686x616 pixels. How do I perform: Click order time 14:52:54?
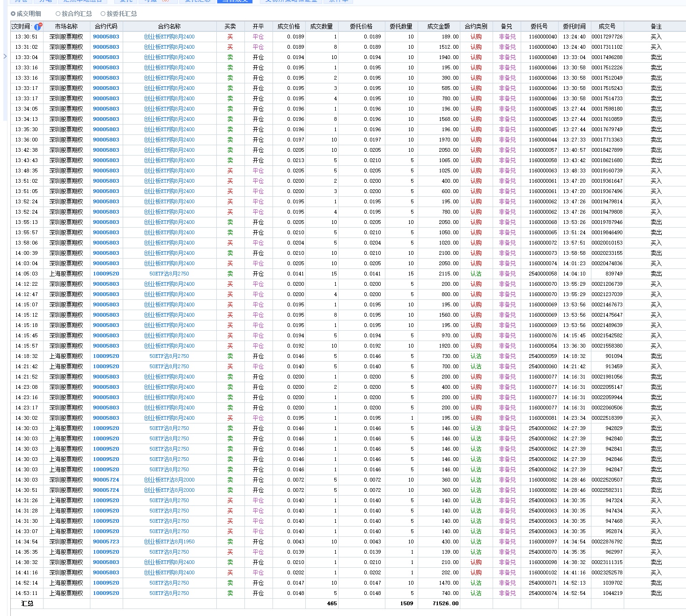[x=574, y=593]
